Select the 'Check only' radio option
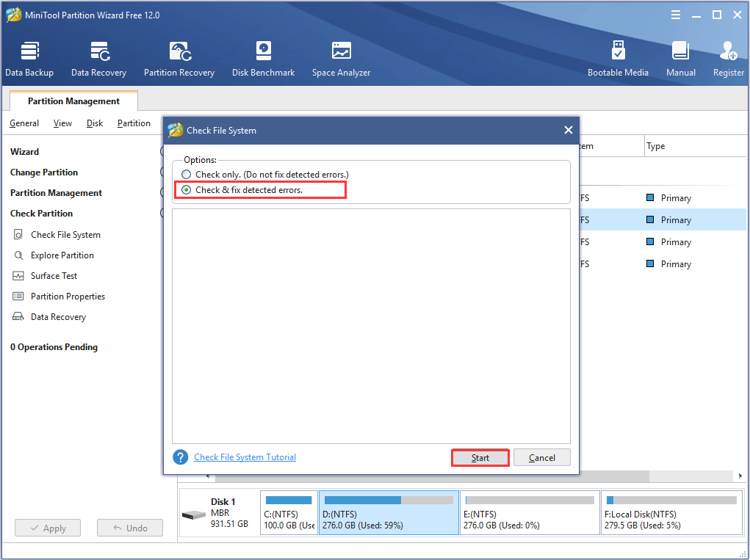 [x=186, y=175]
